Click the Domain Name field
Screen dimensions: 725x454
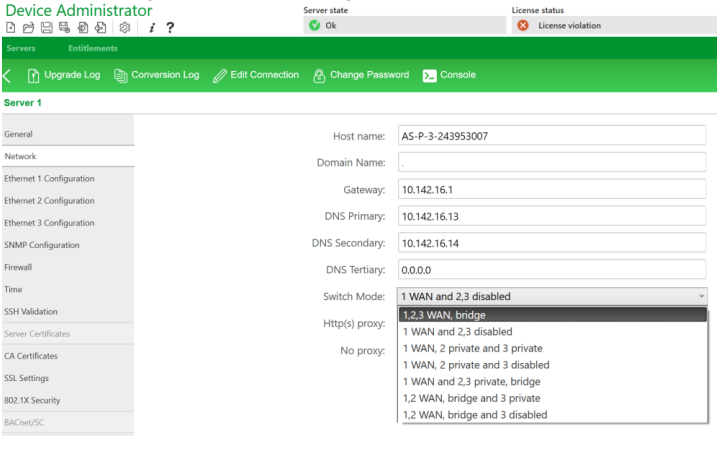[x=552, y=163]
